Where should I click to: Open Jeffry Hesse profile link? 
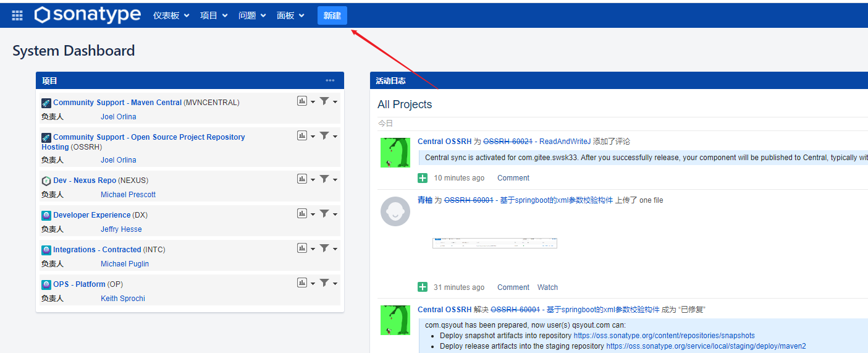pos(121,229)
